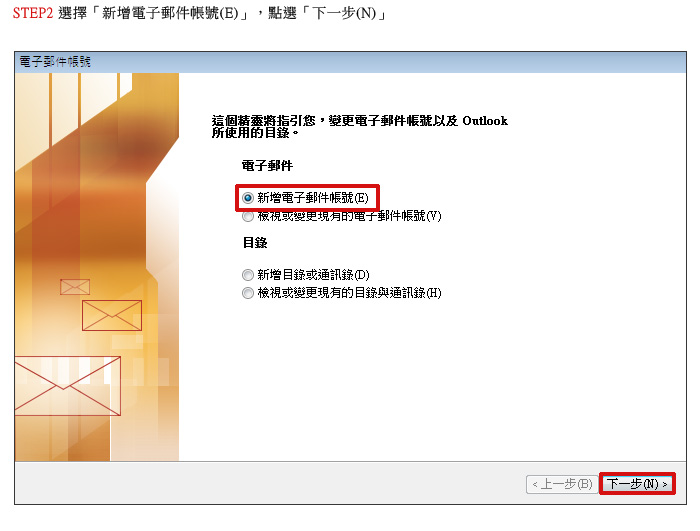This screenshot has width=700, height=531.
Task: Click the 下一步(N) button
Action: point(637,484)
